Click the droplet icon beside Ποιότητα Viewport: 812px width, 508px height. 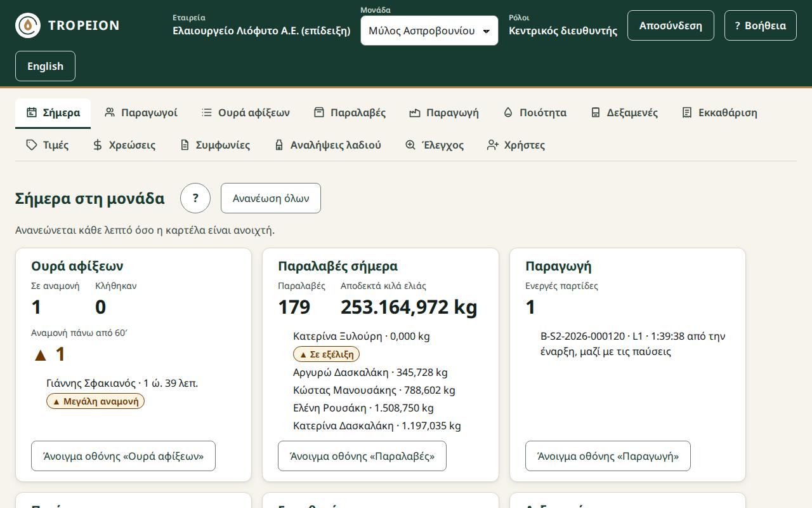tap(508, 112)
